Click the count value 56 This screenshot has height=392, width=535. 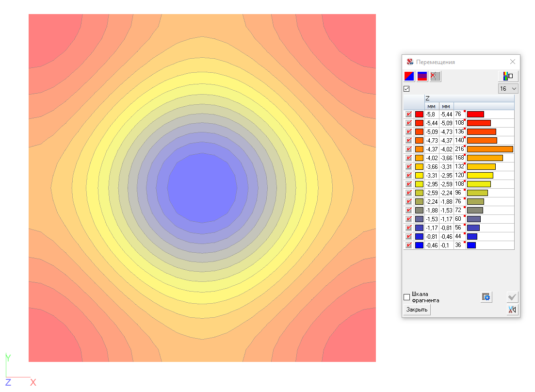pyautogui.click(x=458, y=228)
